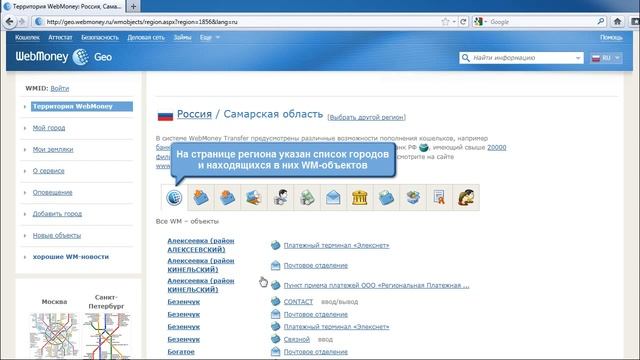Click the Войти login link
Image resolution: width=640 pixels, height=360 pixels.
pos(60,88)
